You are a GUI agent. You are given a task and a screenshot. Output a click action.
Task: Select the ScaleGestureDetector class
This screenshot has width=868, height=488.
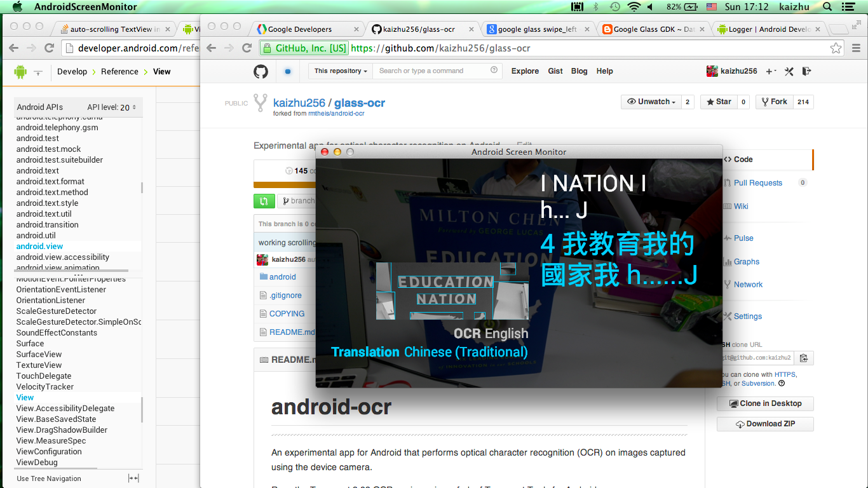coord(57,311)
